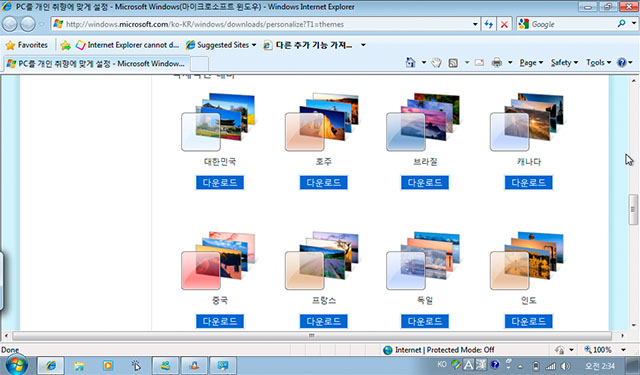
Task: Click the Google search magnifier icon
Action: [621, 24]
